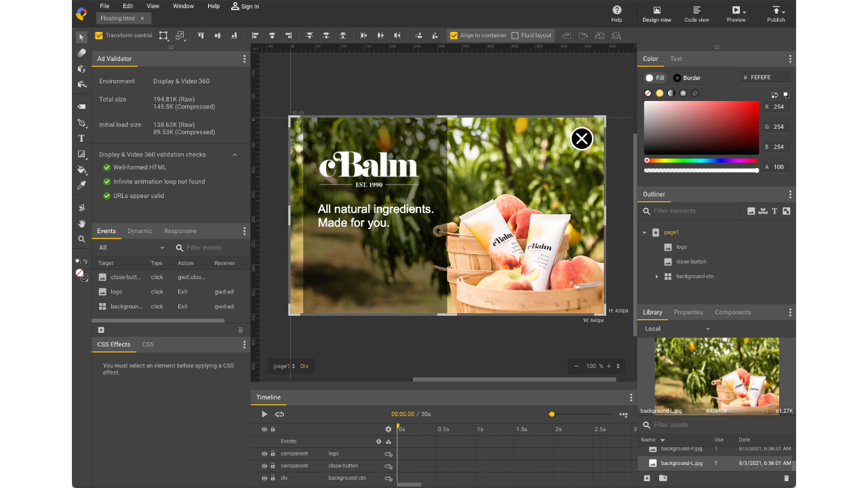Click the swap fill and border colors icon
Viewport: 868px width, 488px height.
pyautogui.click(x=775, y=95)
